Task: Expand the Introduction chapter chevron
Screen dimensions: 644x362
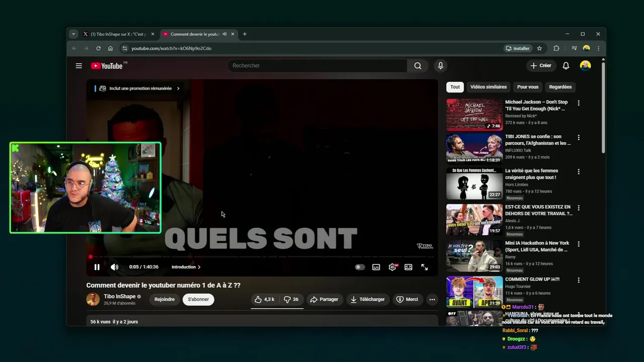Action: 199,267
